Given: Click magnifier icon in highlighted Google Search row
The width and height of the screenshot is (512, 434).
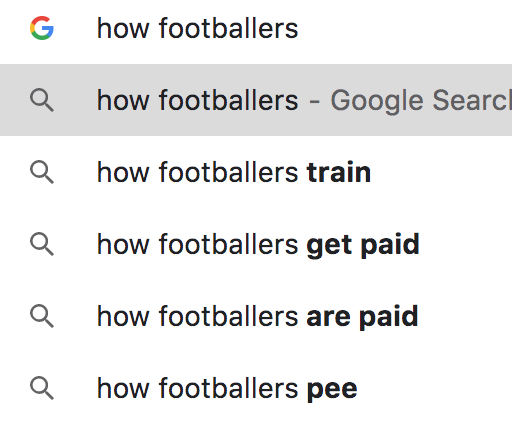Looking at the screenshot, I should 42,100.
